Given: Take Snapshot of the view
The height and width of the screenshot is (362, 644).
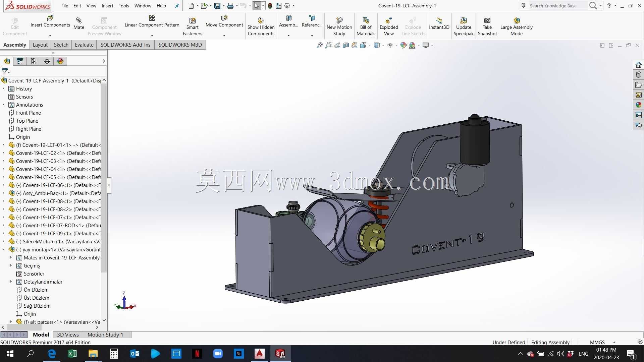Looking at the screenshot, I should [x=487, y=26].
